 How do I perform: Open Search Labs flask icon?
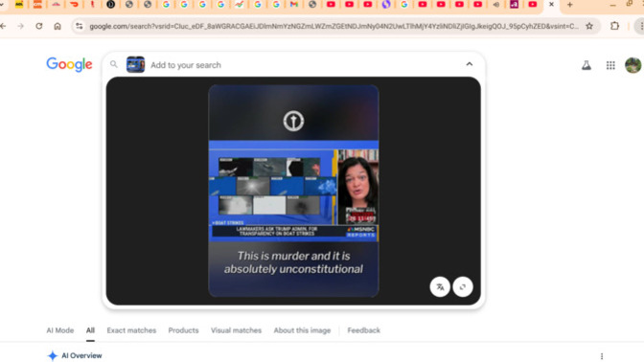tap(586, 65)
